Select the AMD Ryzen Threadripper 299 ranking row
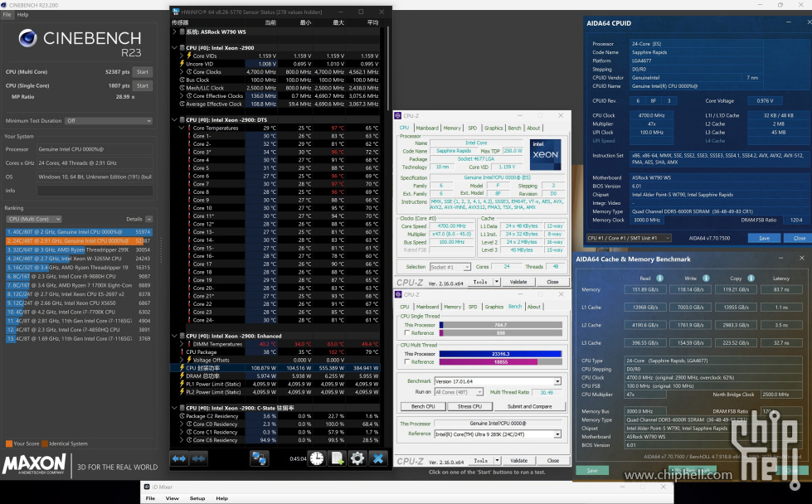This screenshot has height=504, width=812. point(79,250)
